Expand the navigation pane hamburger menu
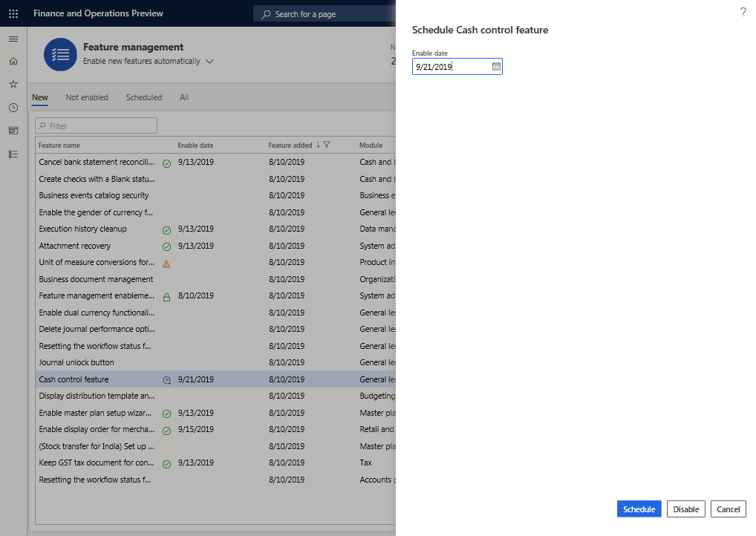This screenshot has width=756, height=536. [13, 39]
